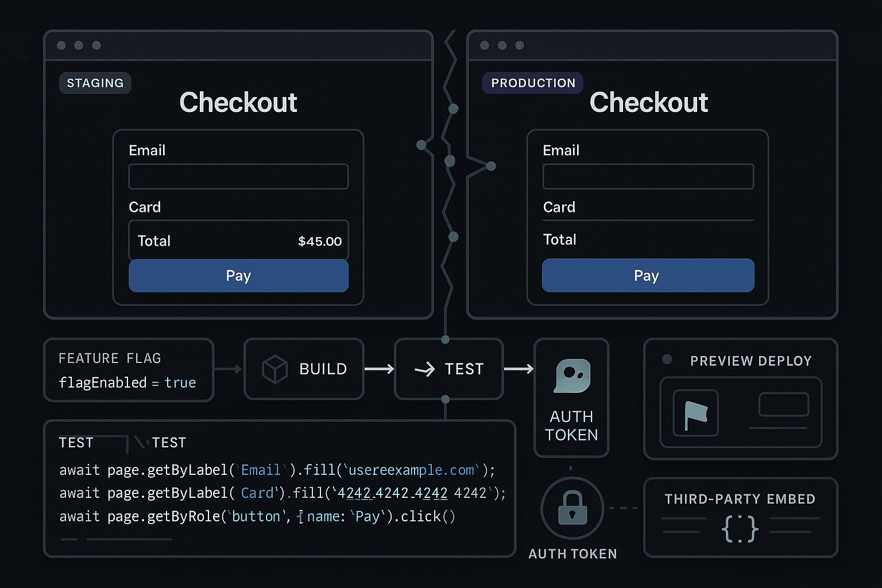Click the Email label in Staging form
The image size is (882, 588).
(x=147, y=150)
